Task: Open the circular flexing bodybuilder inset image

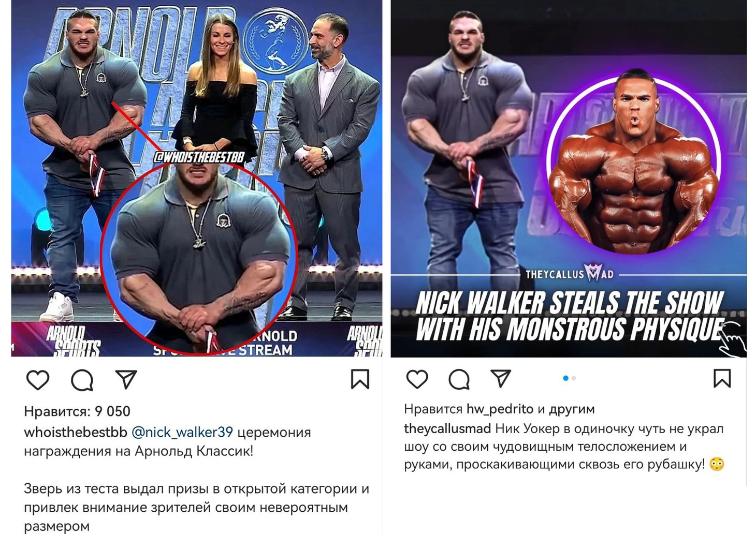Action: click(634, 164)
